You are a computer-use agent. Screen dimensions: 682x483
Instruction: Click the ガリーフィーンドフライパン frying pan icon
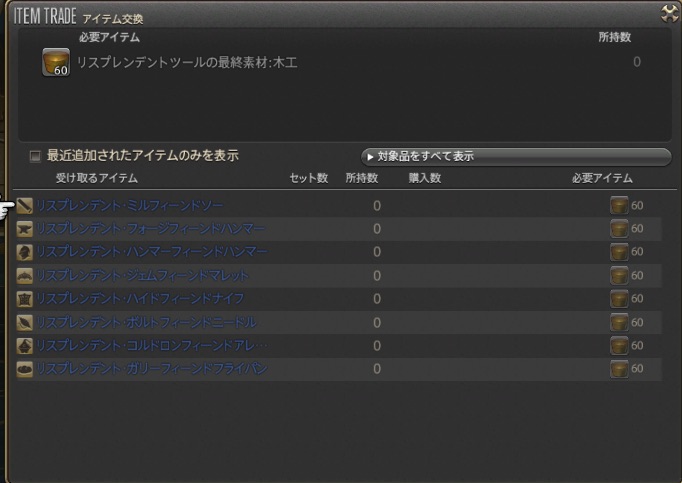point(25,369)
